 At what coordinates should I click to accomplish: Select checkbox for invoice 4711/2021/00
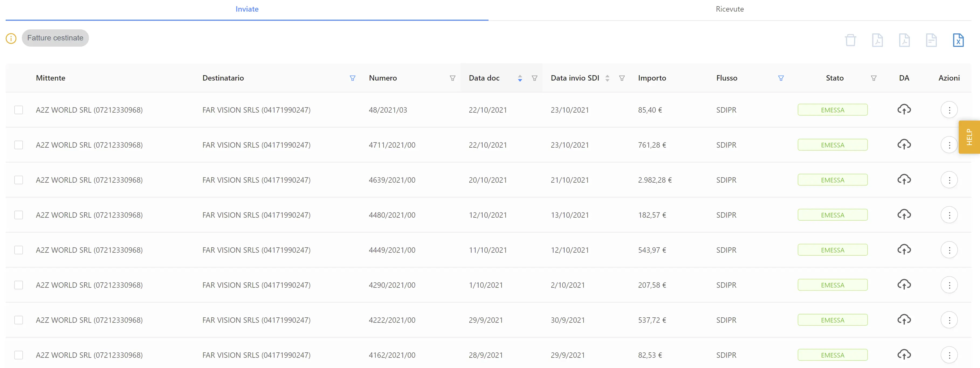tap(19, 145)
